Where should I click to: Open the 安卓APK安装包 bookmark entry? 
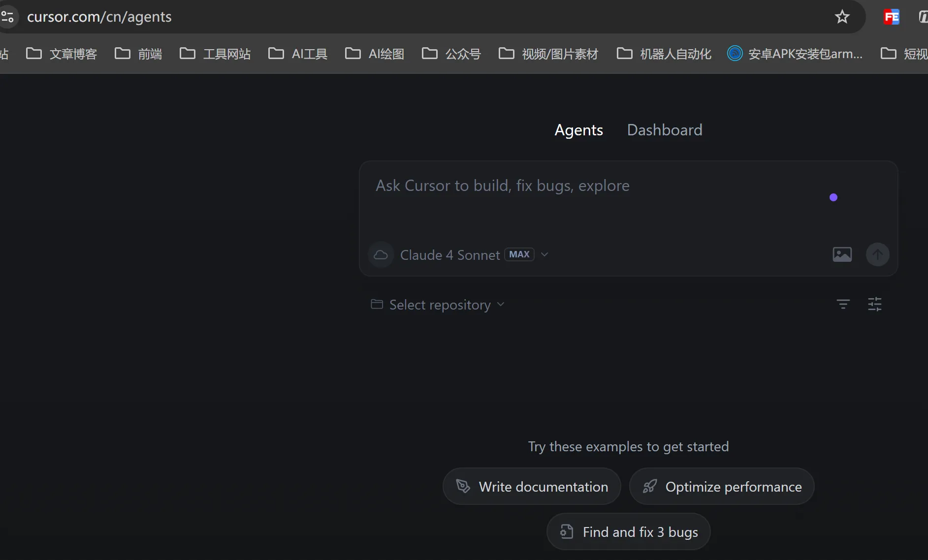[795, 54]
